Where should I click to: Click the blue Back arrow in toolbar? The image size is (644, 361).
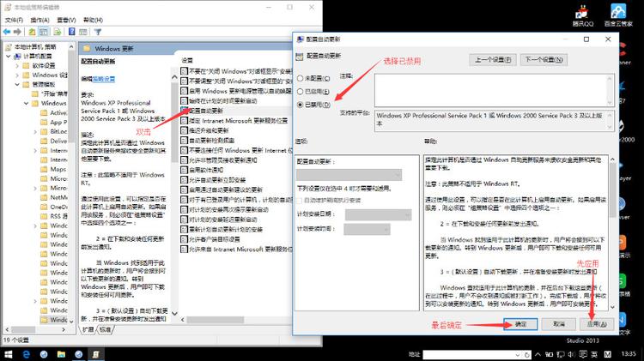7,32
